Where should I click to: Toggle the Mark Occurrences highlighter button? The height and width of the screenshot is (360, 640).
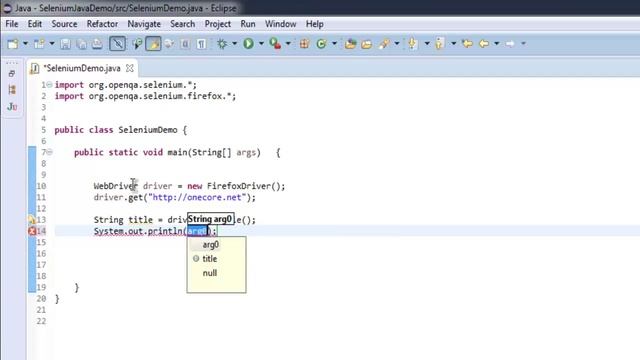[x=153, y=44]
